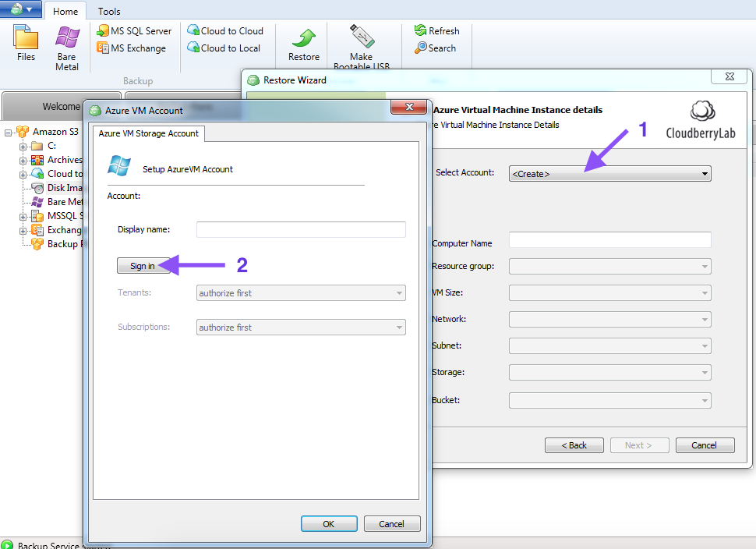Image resolution: width=756 pixels, height=549 pixels.
Task: Switch to the Tools ribbon tab
Action: click(x=109, y=11)
